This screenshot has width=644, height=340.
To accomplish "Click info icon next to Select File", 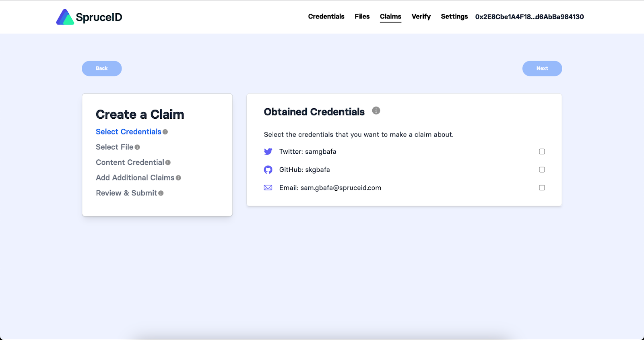I will (x=137, y=147).
